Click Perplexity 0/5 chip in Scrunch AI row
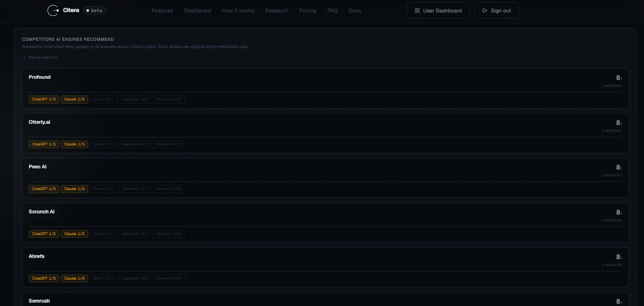This screenshot has width=644, height=306. point(169,234)
